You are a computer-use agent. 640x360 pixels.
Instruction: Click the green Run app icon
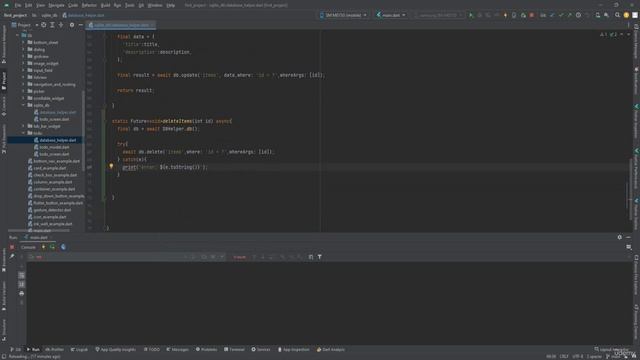coord(471,15)
